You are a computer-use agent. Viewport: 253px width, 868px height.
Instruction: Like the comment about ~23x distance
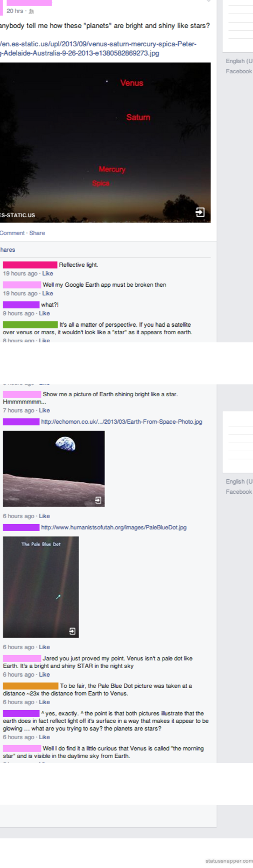(x=45, y=702)
